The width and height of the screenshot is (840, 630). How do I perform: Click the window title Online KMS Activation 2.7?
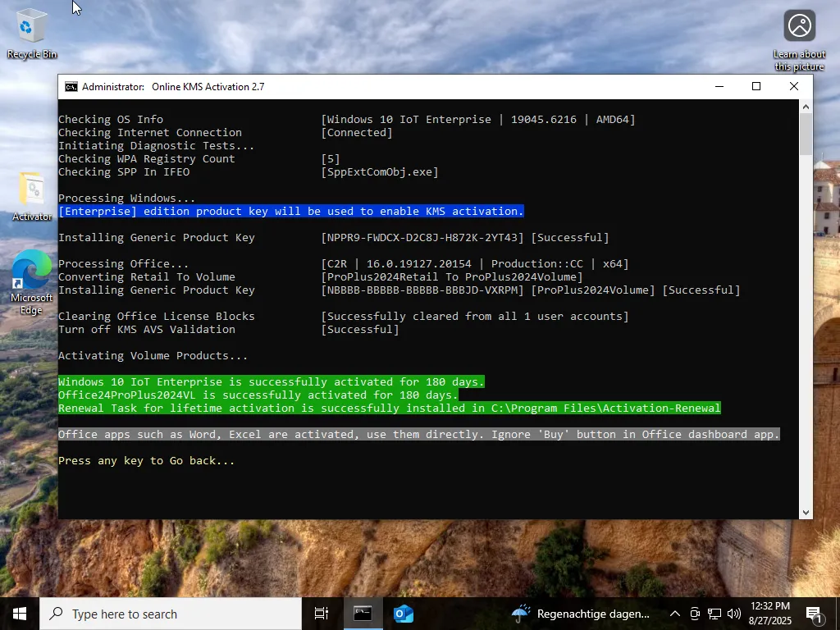click(x=208, y=87)
